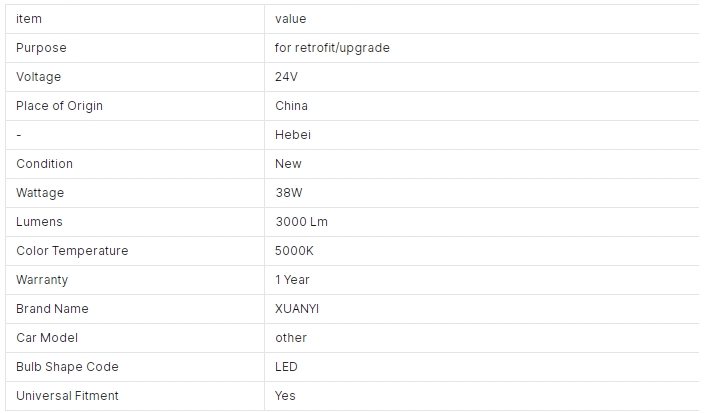707x413 pixels.
Task: Select the Purpose label cell
Action: click(x=135, y=48)
